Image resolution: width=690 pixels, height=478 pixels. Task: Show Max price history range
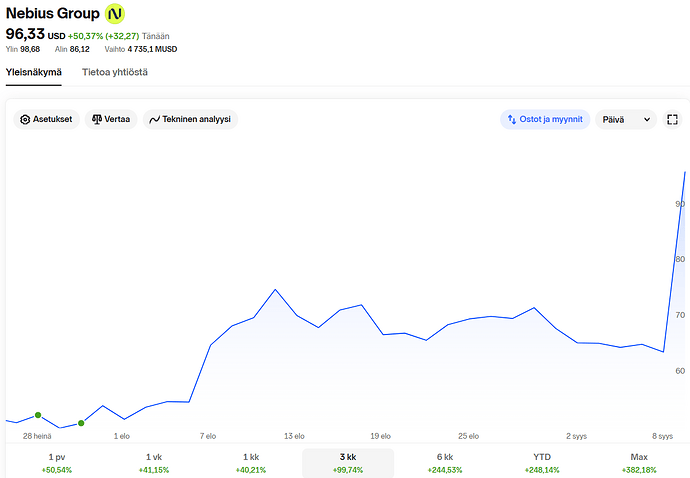click(640, 462)
